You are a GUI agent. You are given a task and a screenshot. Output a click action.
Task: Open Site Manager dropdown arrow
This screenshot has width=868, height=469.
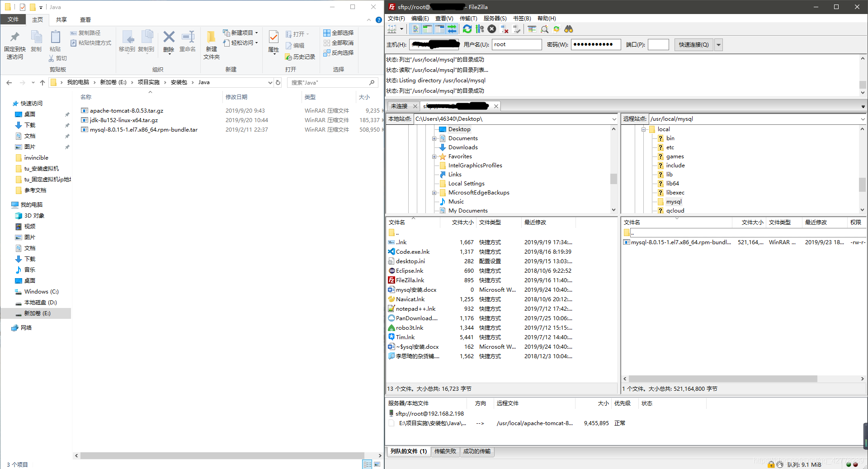pos(401,29)
